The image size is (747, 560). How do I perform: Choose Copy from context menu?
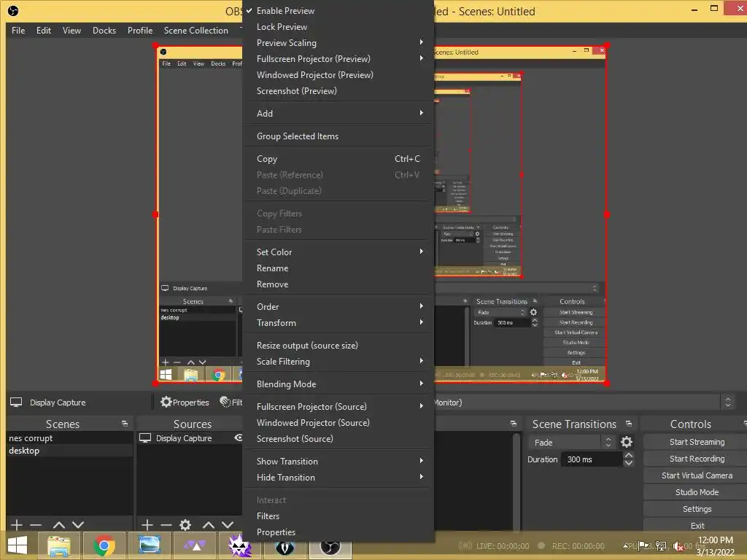[x=338, y=159]
